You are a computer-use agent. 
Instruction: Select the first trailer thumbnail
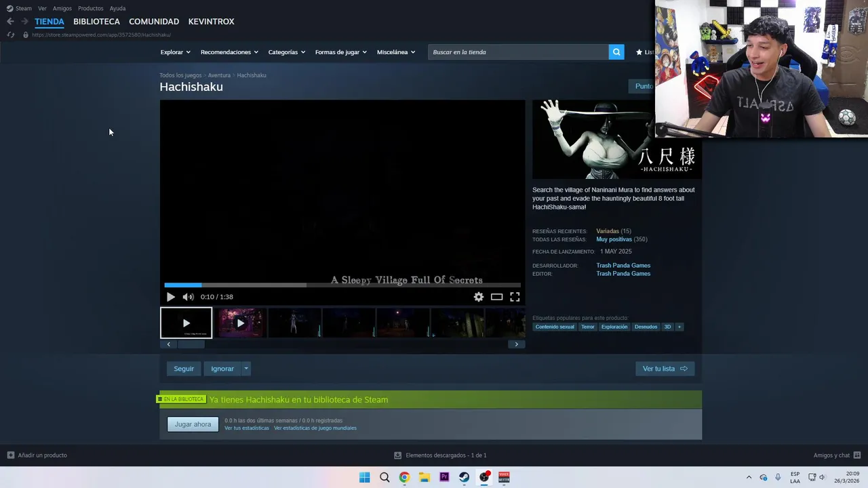186,323
